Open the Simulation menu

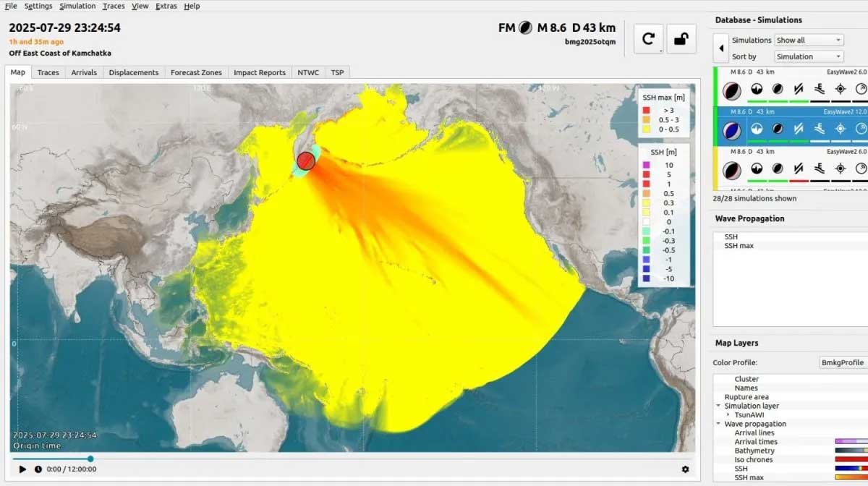point(77,6)
